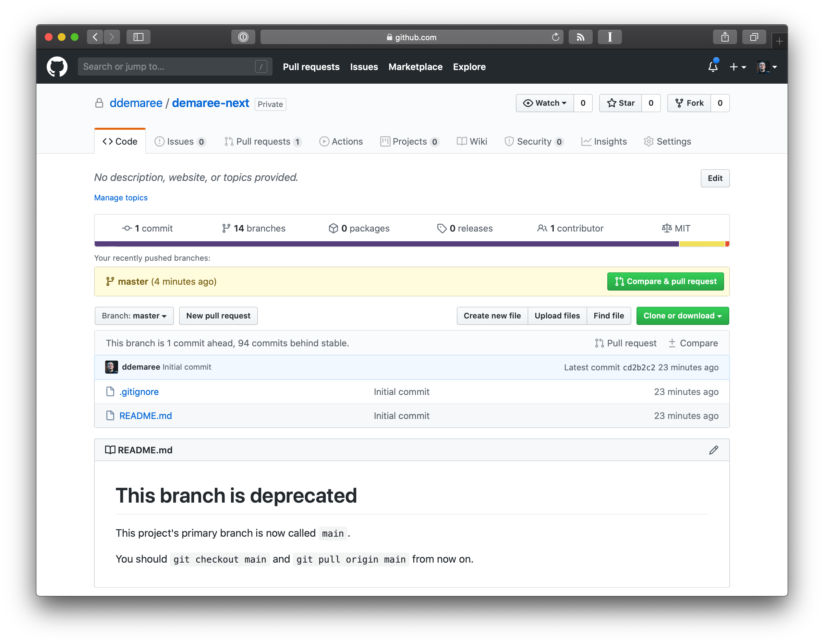
Task: Open Pull requests in top navigation
Action: pyautogui.click(x=311, y=67)
